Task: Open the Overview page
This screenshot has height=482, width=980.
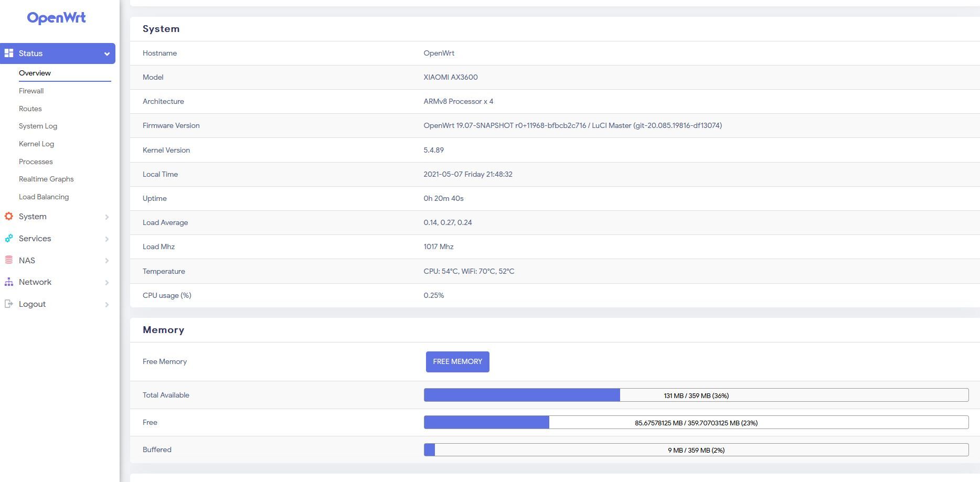Action: [x=35, y=73]
